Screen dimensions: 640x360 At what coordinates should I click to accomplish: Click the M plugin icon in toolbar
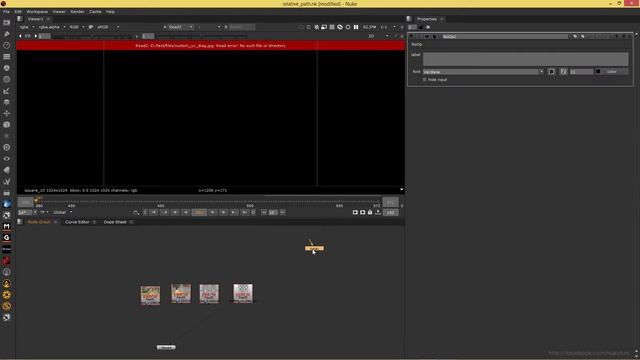coord(7,226)
